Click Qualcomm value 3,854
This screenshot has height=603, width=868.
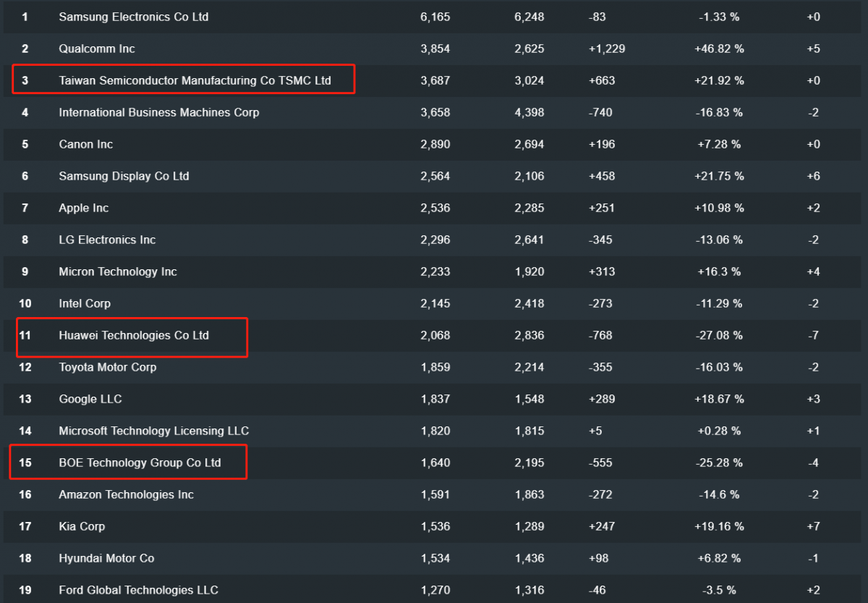(x=435, y=49)
